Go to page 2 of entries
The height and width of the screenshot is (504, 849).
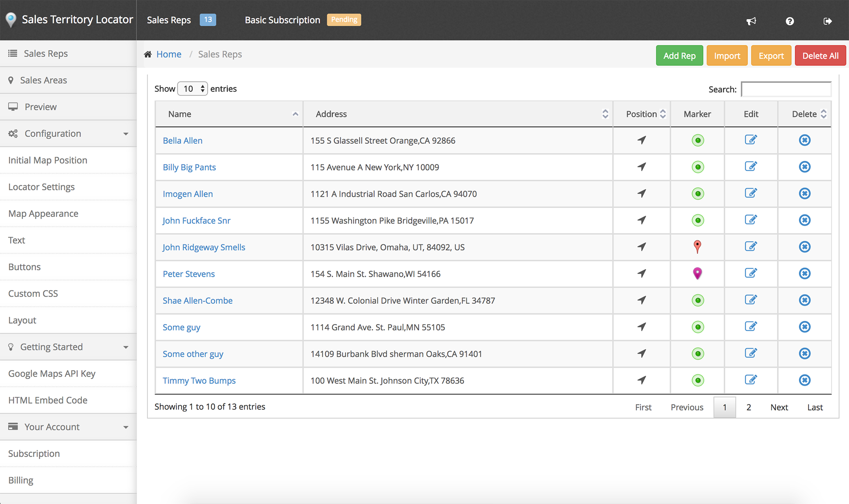point(748,407)
